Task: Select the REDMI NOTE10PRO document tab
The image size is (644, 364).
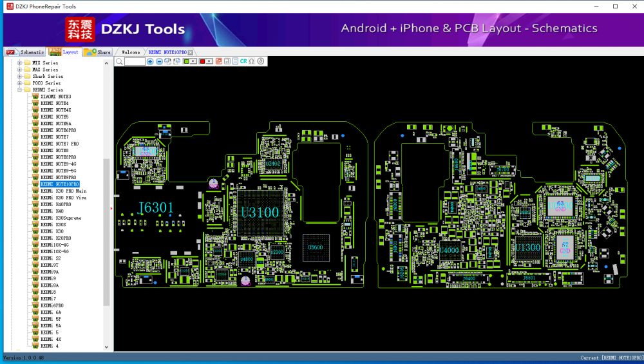Action: point(167,53)
